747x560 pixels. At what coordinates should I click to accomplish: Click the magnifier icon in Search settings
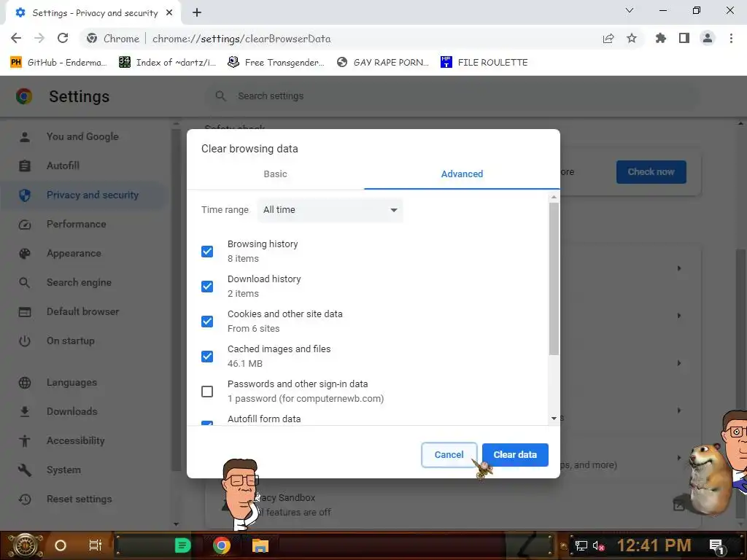[x=220, y=96]
